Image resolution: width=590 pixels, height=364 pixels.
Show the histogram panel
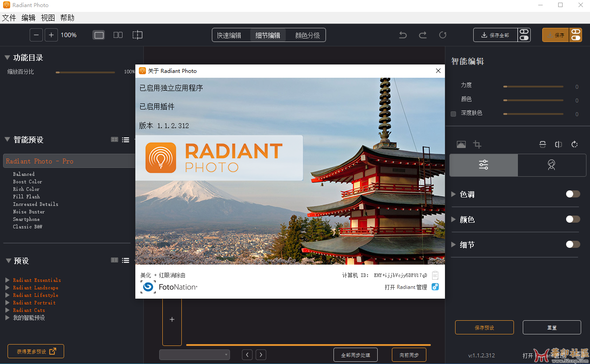(x=461, y=144)
